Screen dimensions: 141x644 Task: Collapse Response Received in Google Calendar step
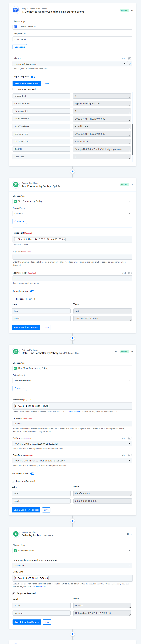(14, 89)
